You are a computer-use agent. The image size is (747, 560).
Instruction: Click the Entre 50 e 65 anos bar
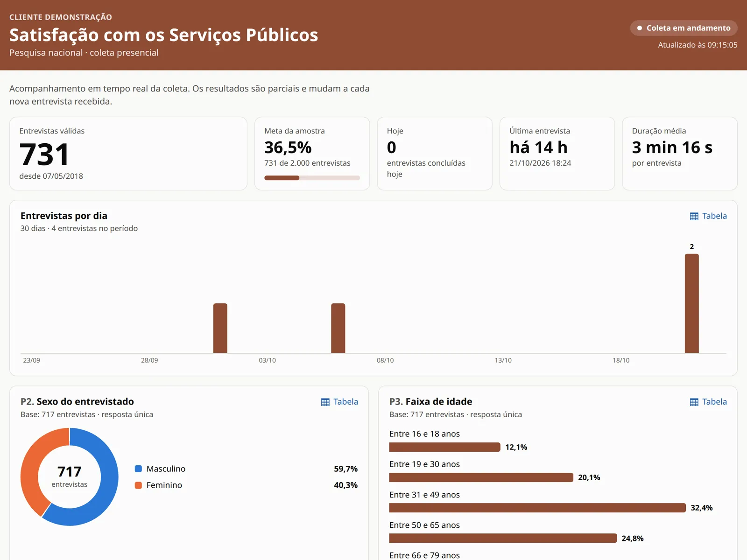point(503,538)
